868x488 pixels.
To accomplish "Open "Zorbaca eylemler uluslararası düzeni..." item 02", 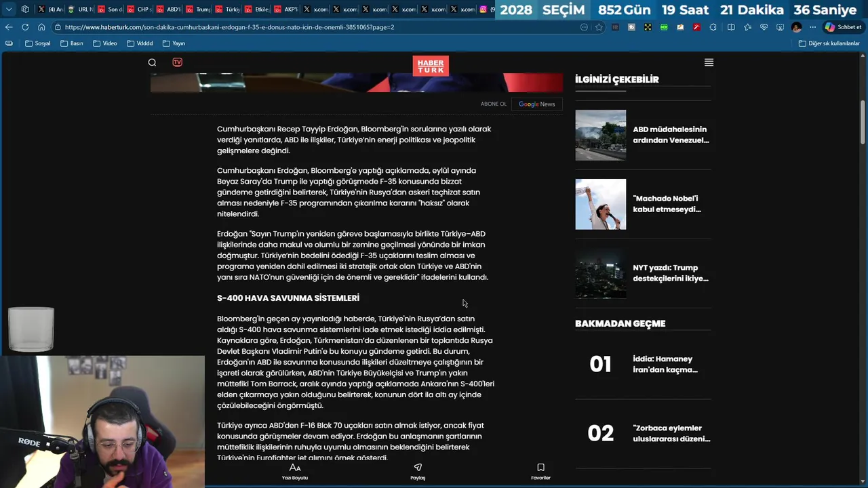I will (672, 433).
